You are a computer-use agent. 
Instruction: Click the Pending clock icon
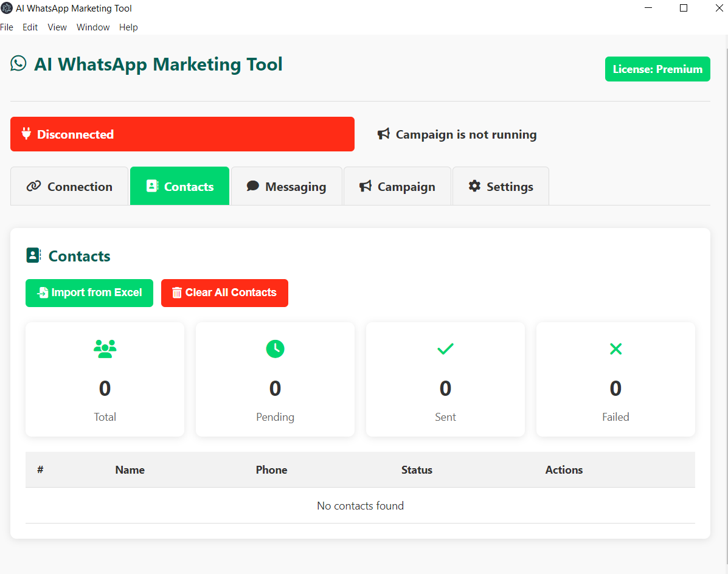[276, 348]
